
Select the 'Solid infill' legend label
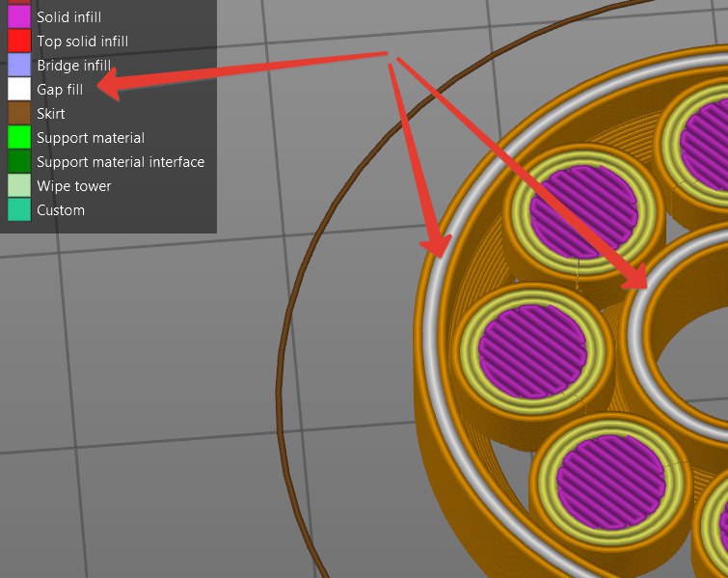coord(68,17)
